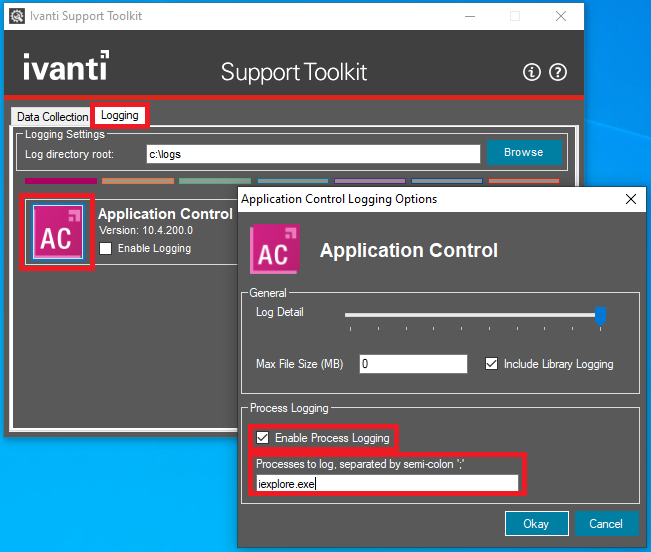Click the Log directory root text field
The image size is (651, 552).
pyautogui.click(x=312, y=154)
